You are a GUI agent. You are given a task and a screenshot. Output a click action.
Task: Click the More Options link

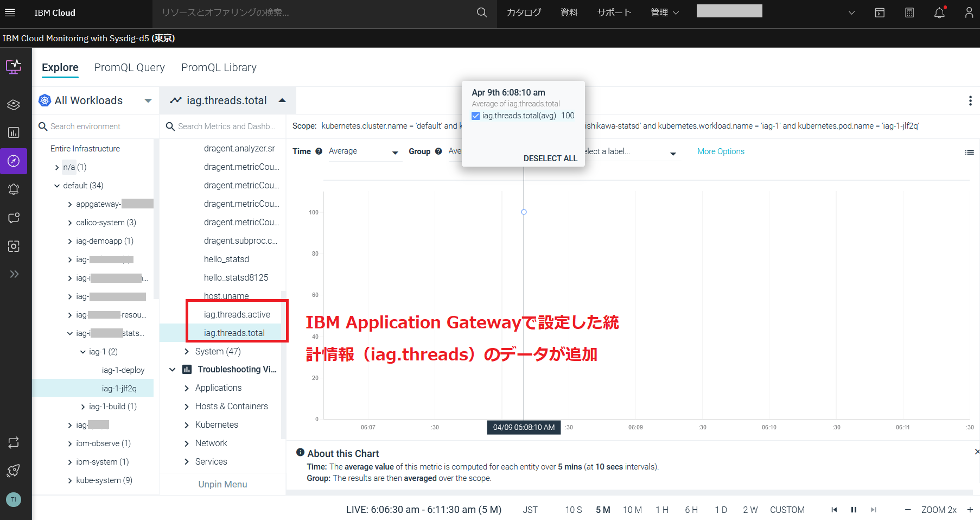(x=721, y=151)
